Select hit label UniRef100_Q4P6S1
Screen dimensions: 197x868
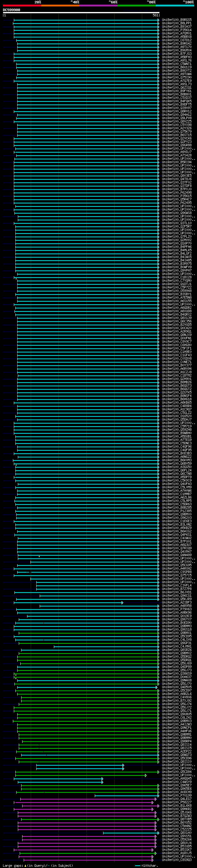176,535
